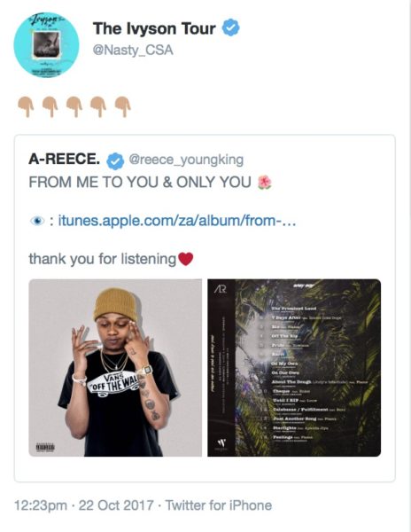Click the verified badge next to A-REECE.
The width and height of the screenshot is (411, 532).
(115, 160)
